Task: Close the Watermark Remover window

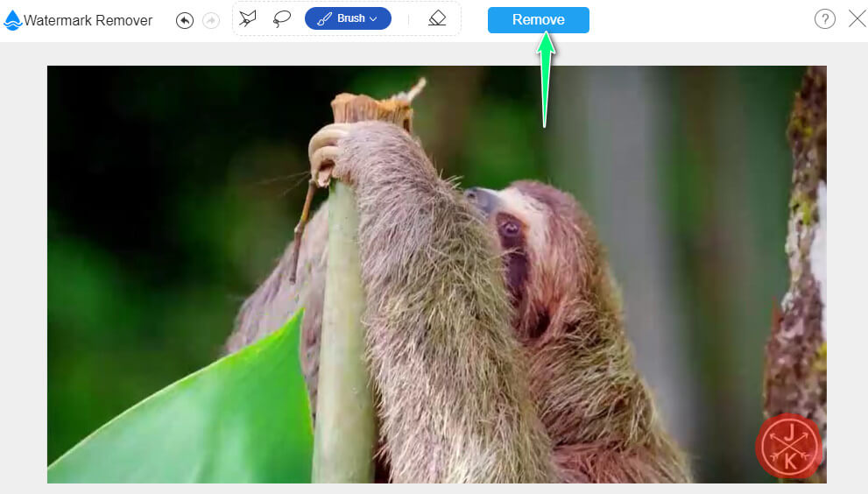Action: (x=857, y=19)
